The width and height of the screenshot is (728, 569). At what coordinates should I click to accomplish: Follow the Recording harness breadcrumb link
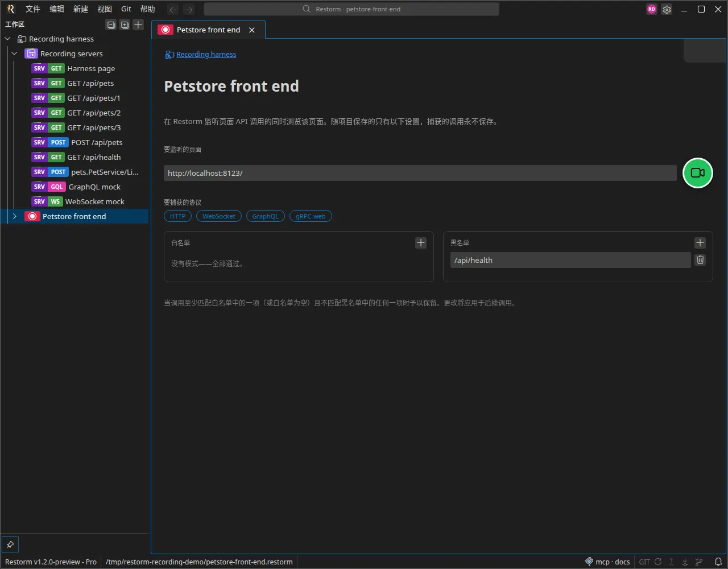pyautogui.click(x=206, y=55)
